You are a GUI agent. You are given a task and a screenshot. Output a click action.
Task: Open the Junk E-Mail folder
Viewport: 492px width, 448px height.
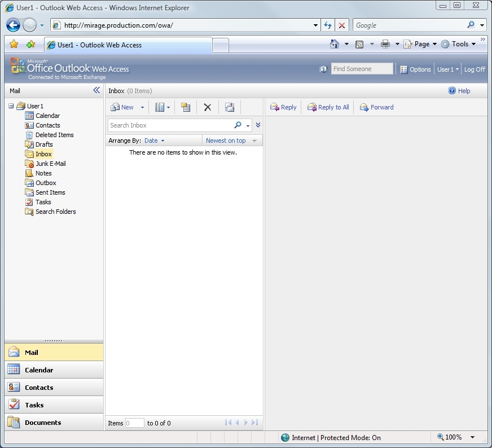click(50, 164)
